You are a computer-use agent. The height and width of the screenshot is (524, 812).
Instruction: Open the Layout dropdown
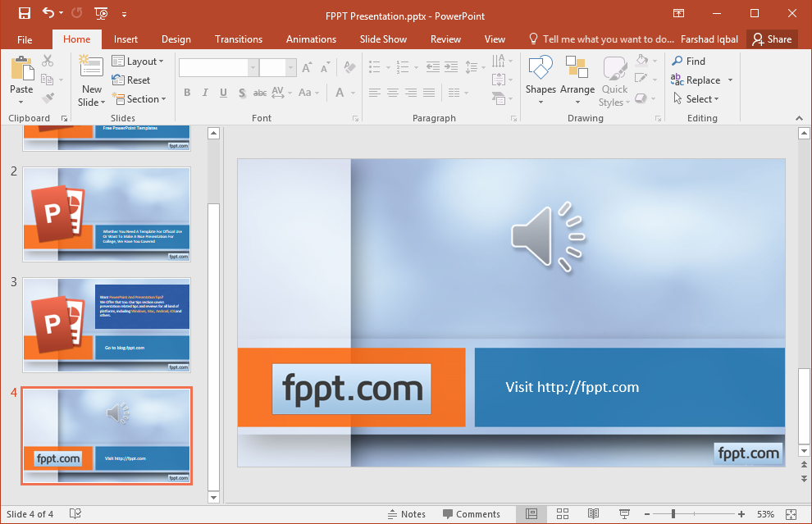pos(139,61)
